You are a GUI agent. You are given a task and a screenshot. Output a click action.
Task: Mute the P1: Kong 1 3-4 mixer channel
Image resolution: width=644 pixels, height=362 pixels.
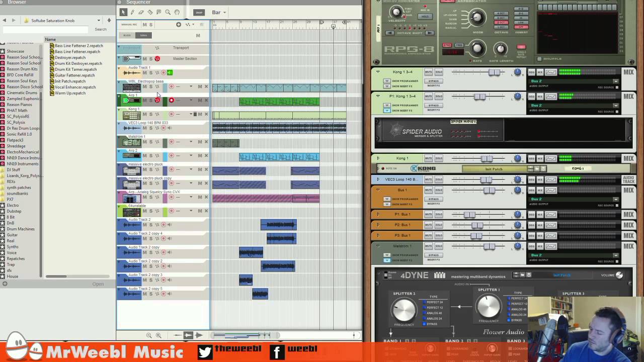429,96
